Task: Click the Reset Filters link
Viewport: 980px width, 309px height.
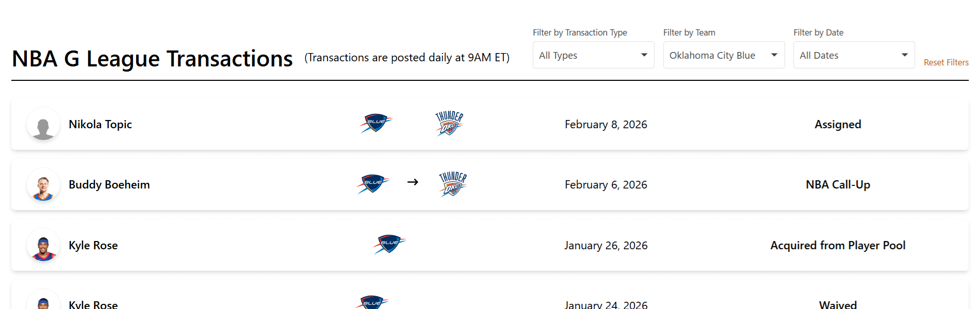Action: click(946, 62)
